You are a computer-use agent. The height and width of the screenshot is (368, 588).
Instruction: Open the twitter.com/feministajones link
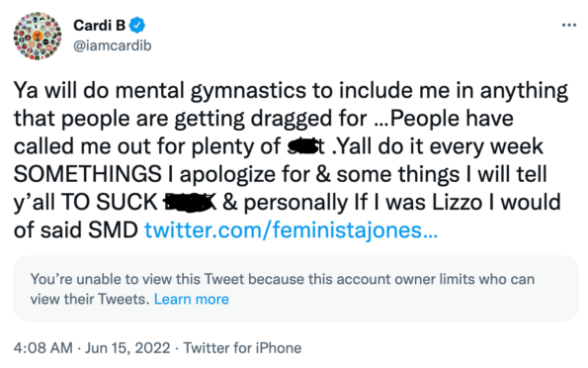coord(291,230)
